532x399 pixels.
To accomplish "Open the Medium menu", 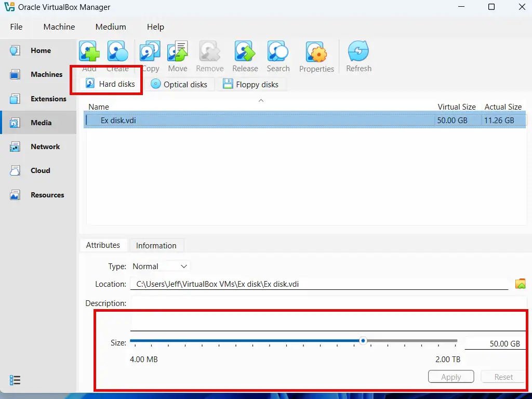I will 111,26.
